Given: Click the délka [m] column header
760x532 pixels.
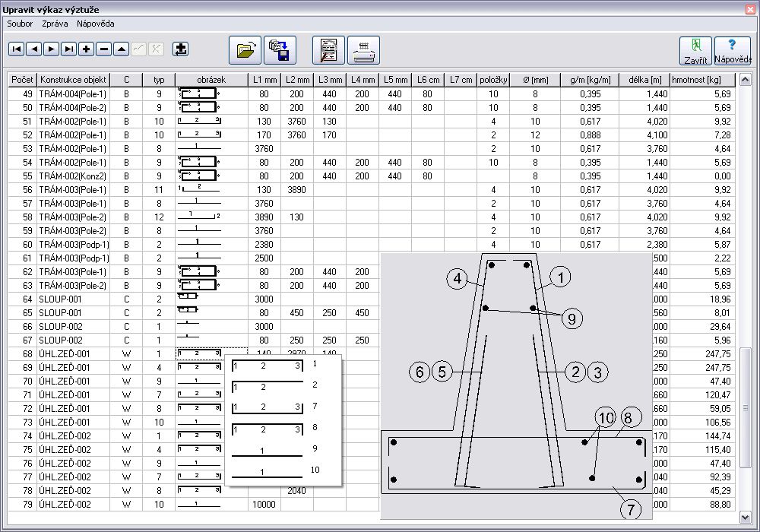Looking at the screenshot, I should point(644,80).
